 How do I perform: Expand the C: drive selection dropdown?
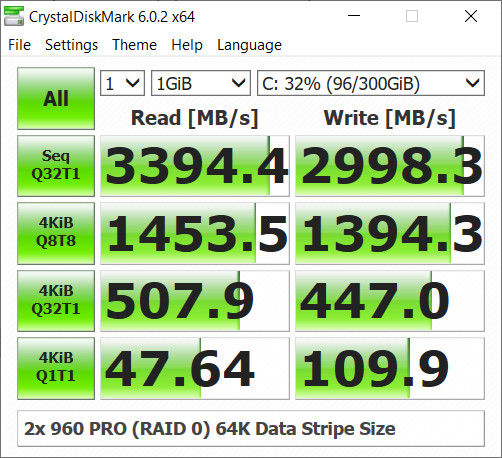tap(371, 83)
